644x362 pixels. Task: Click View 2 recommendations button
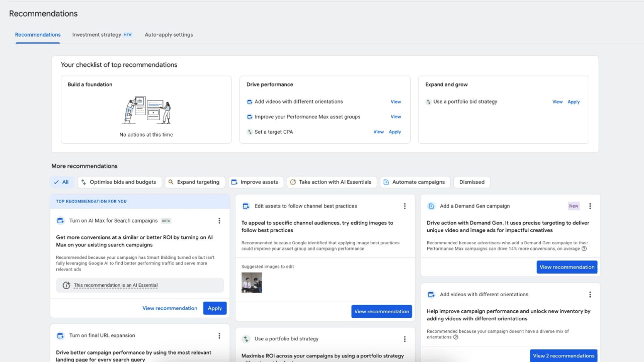tap(563, 356)
